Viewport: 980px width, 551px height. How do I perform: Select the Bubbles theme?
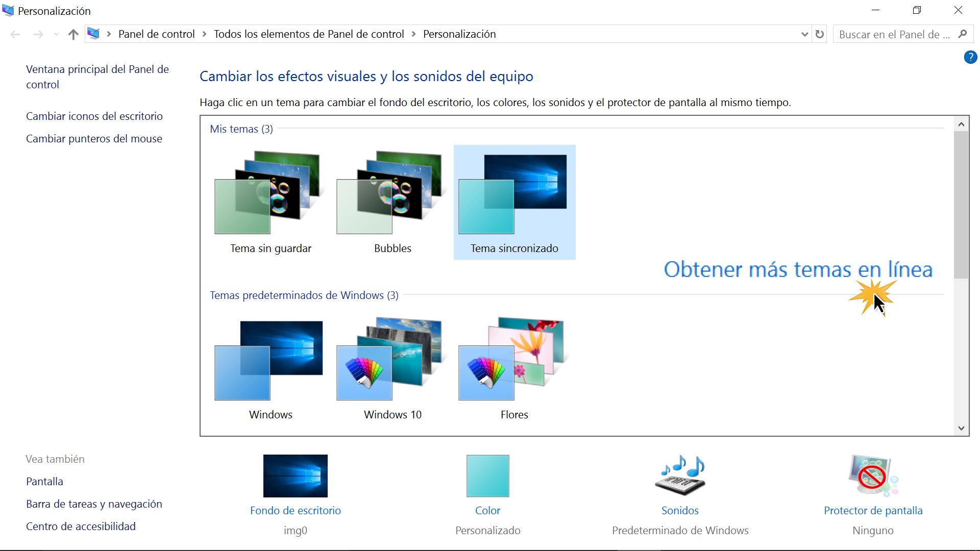[x=393, y=203]
